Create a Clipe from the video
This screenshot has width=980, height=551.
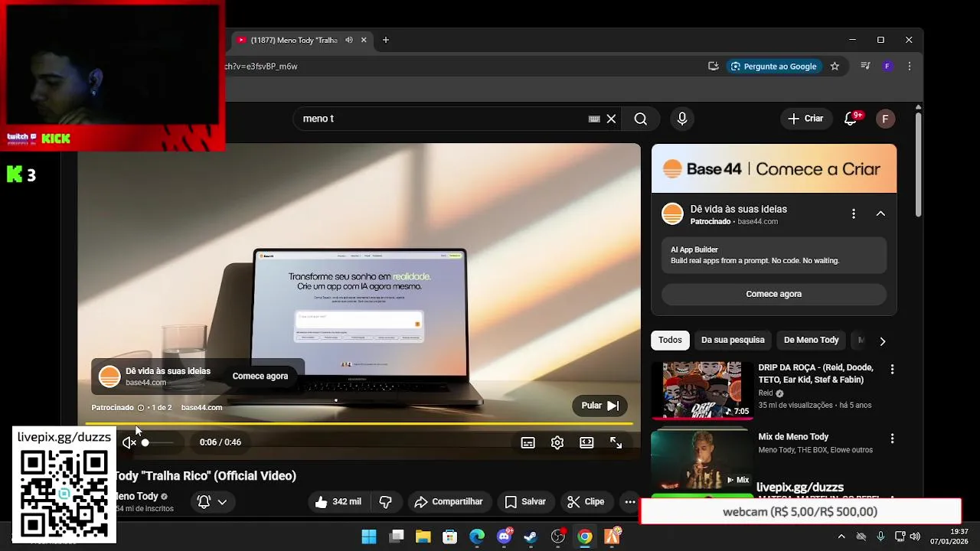click(586, 502)
